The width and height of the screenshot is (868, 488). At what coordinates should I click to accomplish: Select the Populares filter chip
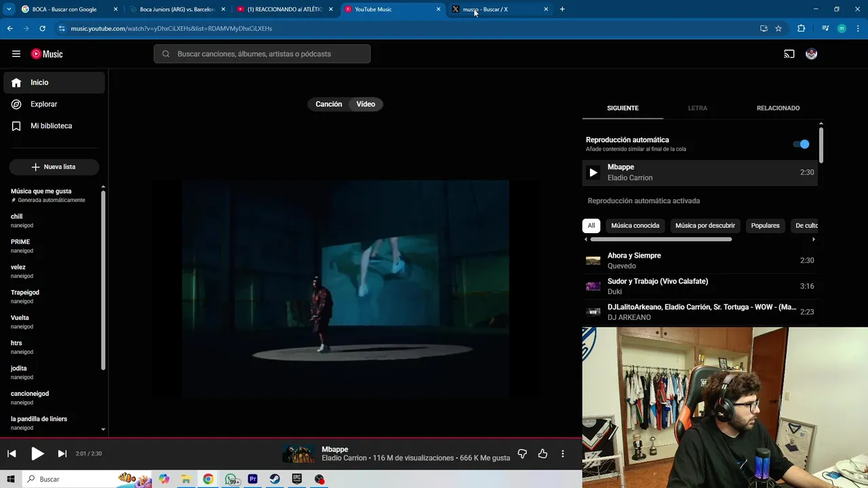765,226
